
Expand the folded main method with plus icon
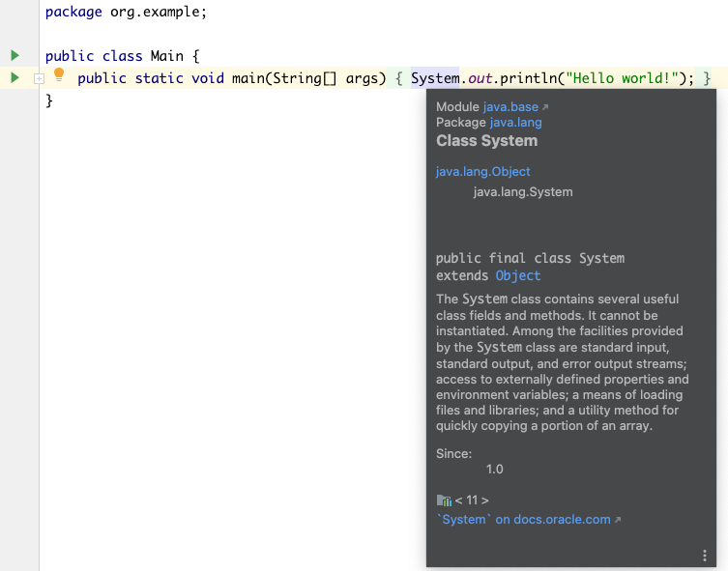[39, 79]
